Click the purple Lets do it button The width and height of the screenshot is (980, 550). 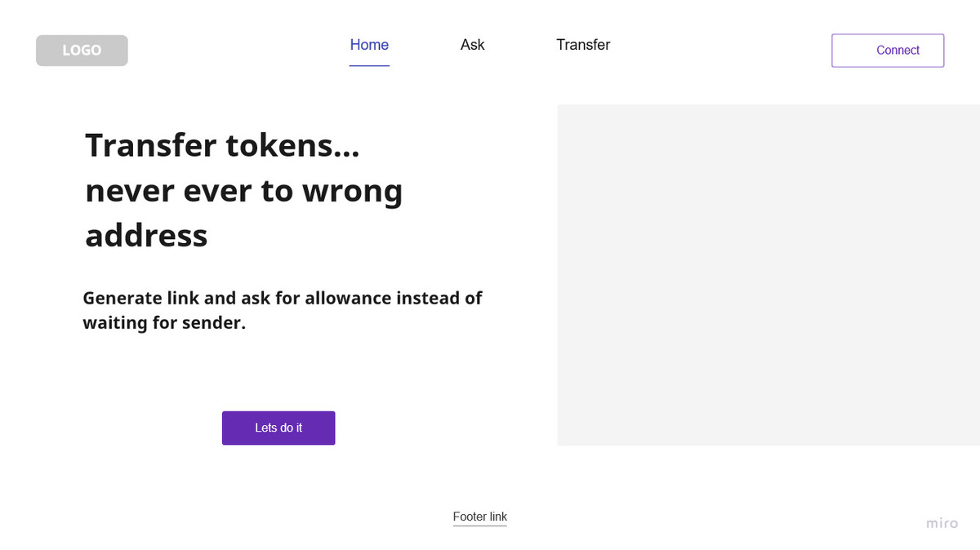278,428
